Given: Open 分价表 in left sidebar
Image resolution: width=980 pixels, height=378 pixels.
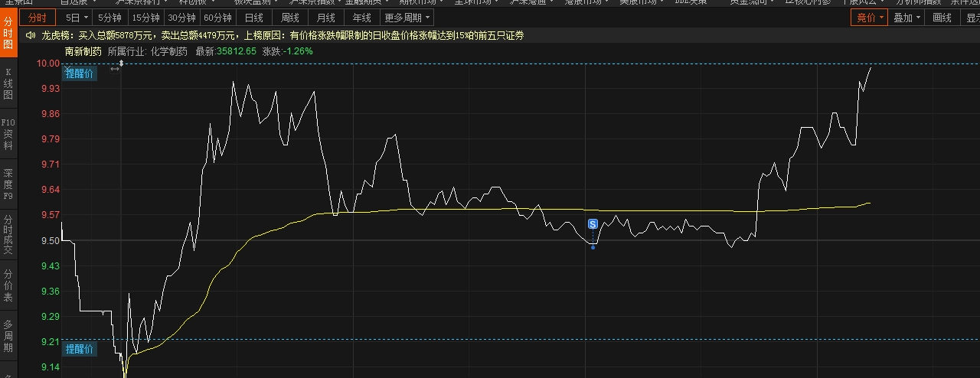Looking at the screenshot, I should [x=8, y=285].
